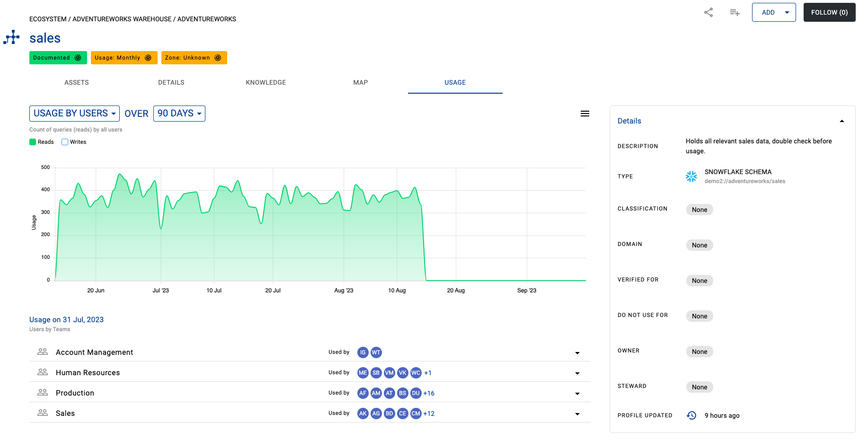Collapse the Details panel
The height and width of the screenshot is (440, 868).
click(x=841, y=121)
